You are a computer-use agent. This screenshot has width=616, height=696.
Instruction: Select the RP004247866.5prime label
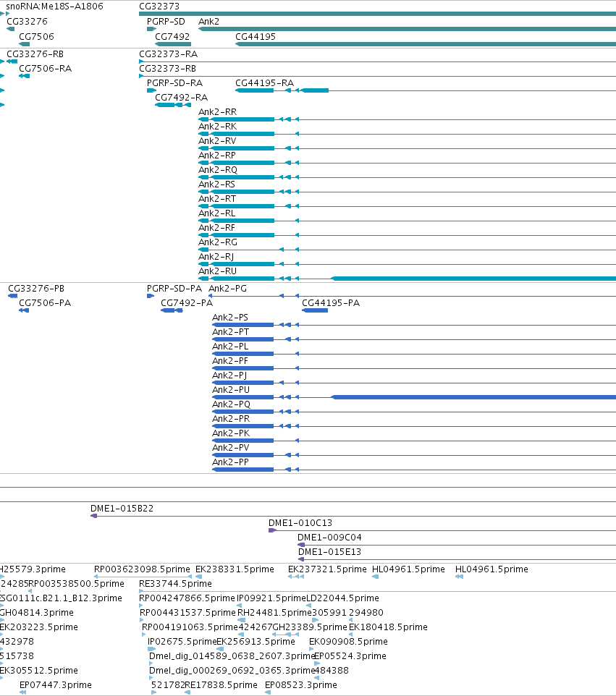[187, 598]
